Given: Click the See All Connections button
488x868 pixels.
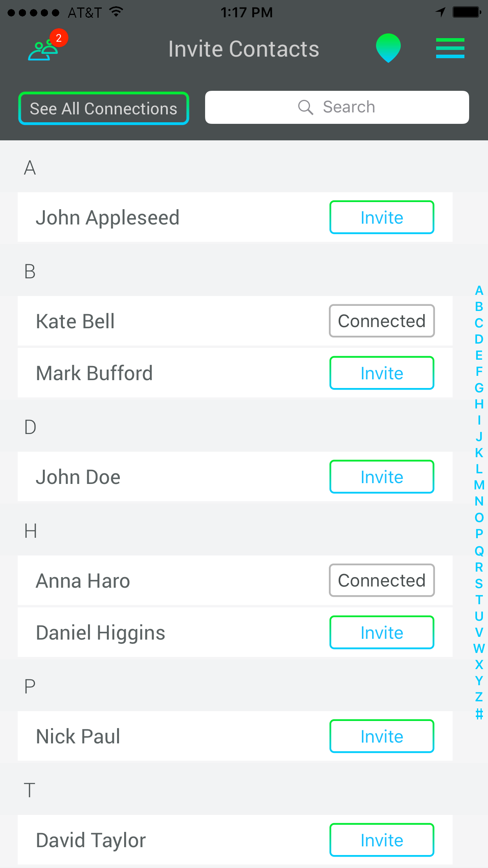Looking at the screenshot, I should pyautogui.click(x=104, y=108).
